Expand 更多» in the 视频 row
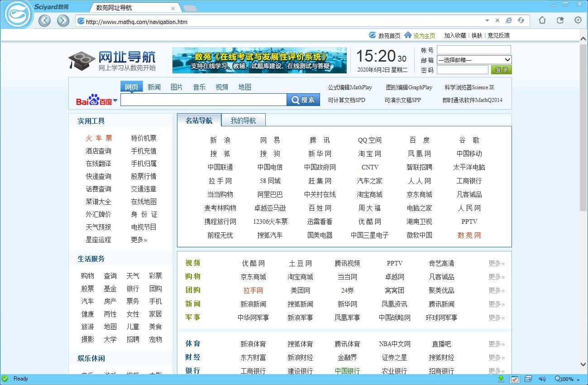The image size is (588, 385). point(497,263)
